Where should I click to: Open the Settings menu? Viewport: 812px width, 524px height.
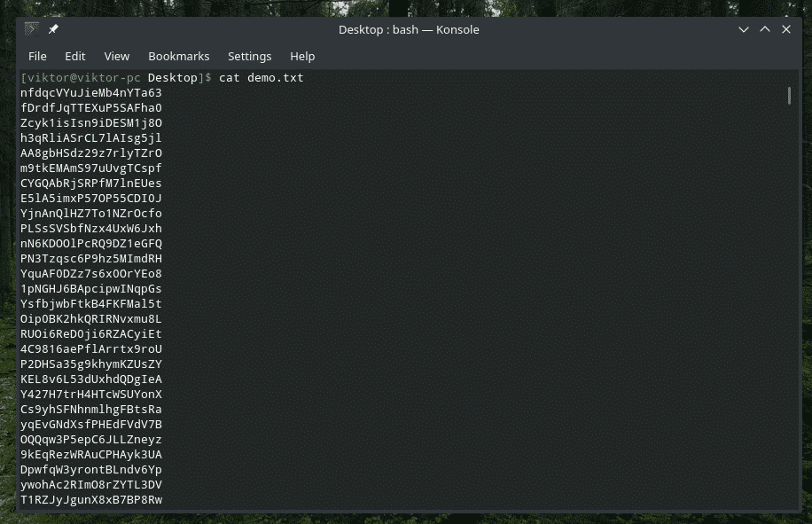[x=249, y=56]
